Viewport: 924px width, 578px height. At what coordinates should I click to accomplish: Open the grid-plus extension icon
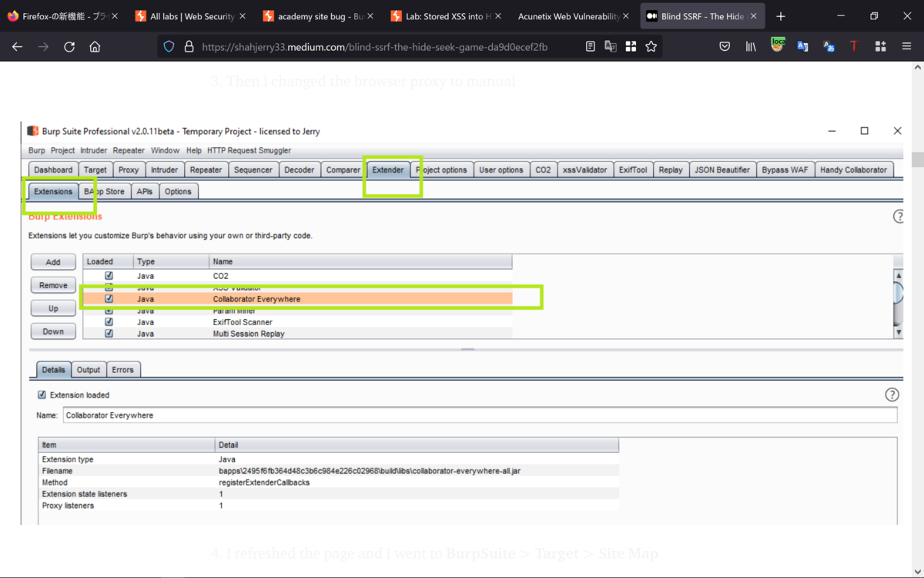coord(880,47)
